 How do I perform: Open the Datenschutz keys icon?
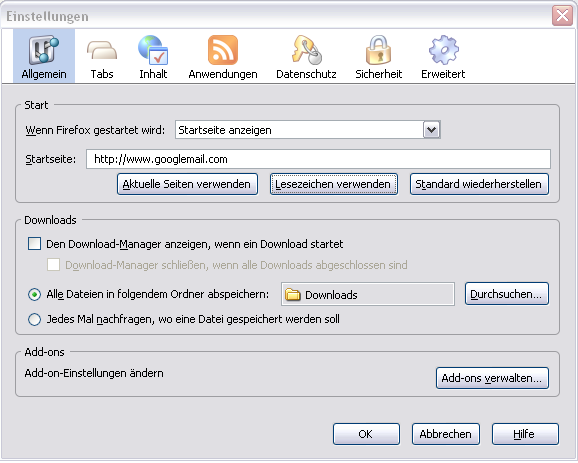coord(306,50)
